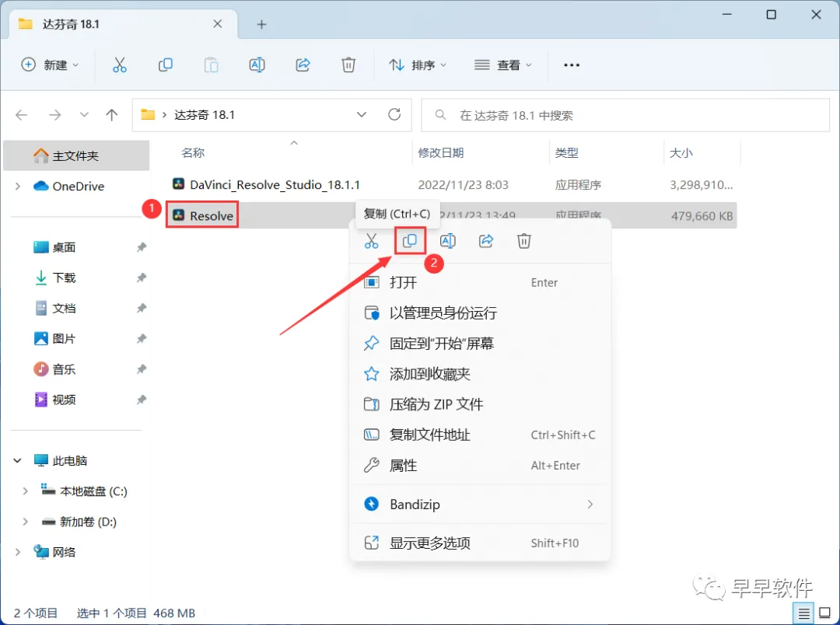Image resolution: width=840 pixels, height=625 pixels.
Task: Expand the OneDrive tree node
Action: [18, 187]
